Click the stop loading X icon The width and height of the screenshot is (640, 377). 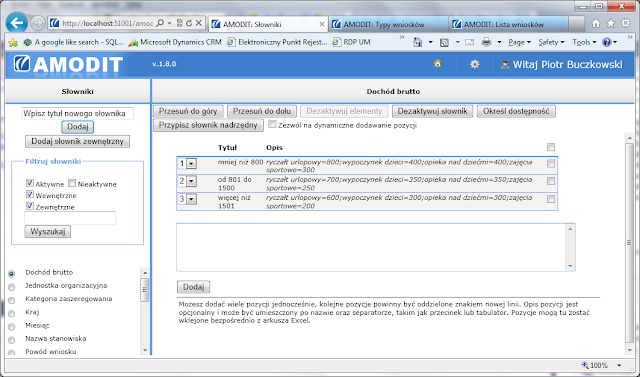pyautogui.click(x=198, y=23)
